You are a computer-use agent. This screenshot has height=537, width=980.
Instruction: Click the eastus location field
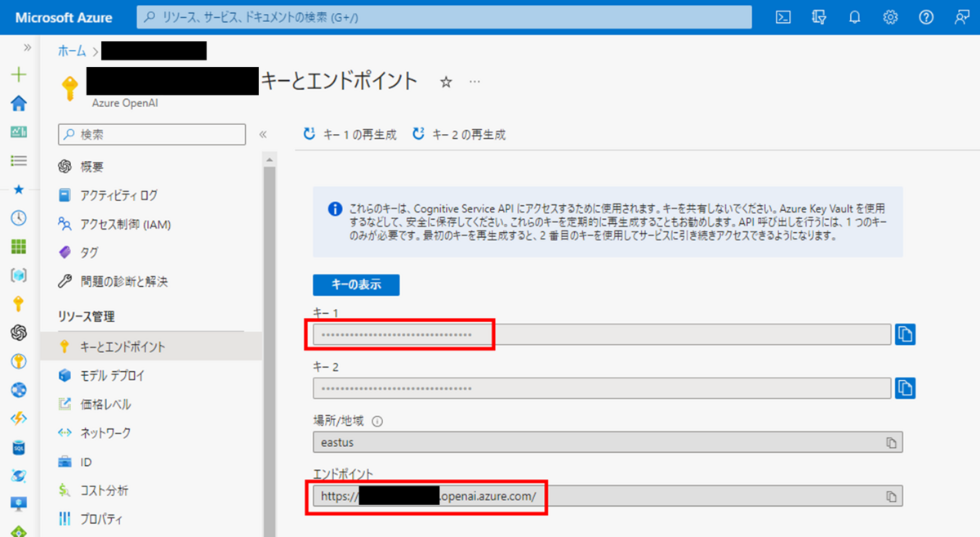click(608, 442)
